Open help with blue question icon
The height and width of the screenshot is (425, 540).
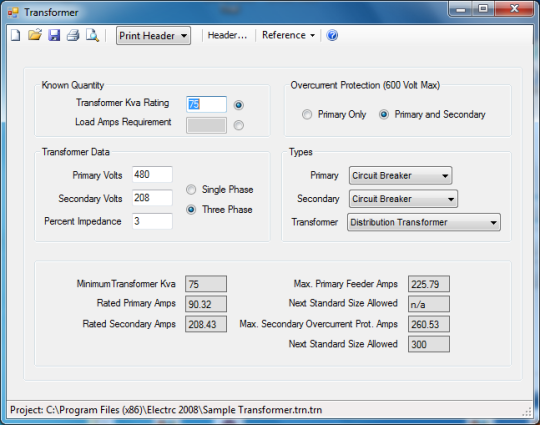coord(332,35)
